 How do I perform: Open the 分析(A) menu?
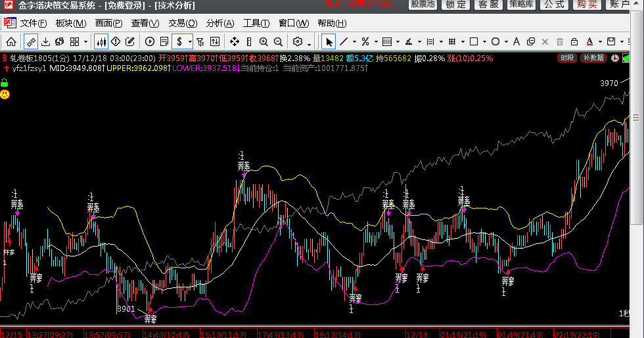tap(219, 24)
